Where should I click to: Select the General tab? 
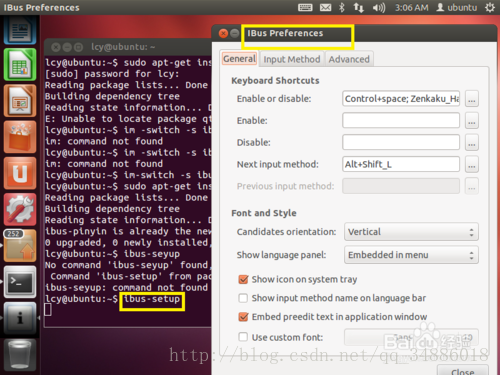[239, 59]
